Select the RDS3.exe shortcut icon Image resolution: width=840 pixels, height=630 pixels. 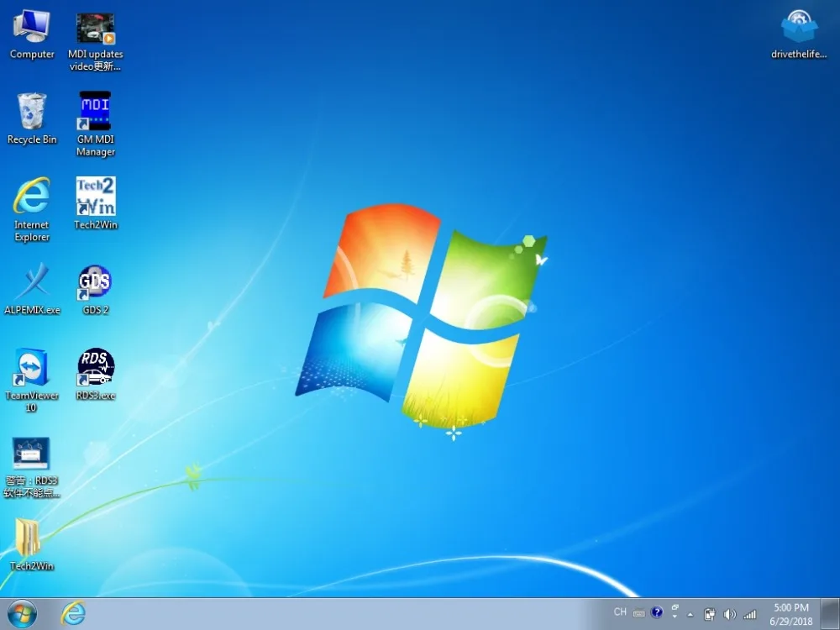[x=96, y=374]
